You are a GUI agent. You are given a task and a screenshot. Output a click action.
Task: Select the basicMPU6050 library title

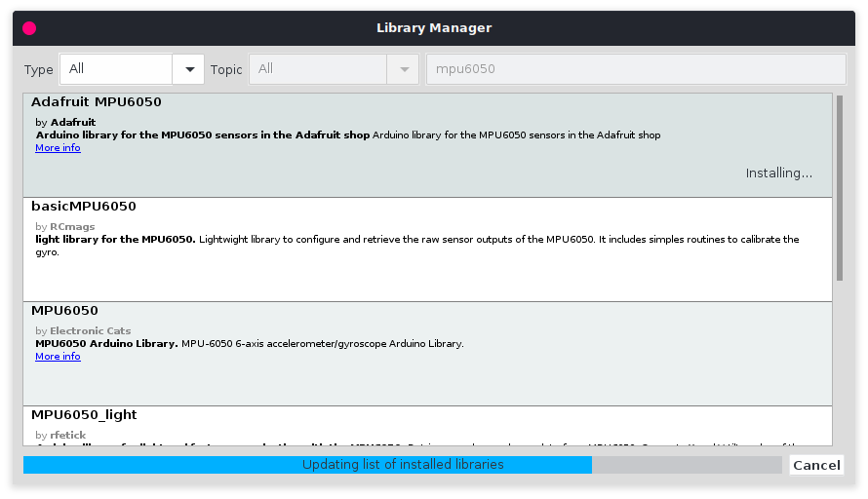[x=84, y=207]
